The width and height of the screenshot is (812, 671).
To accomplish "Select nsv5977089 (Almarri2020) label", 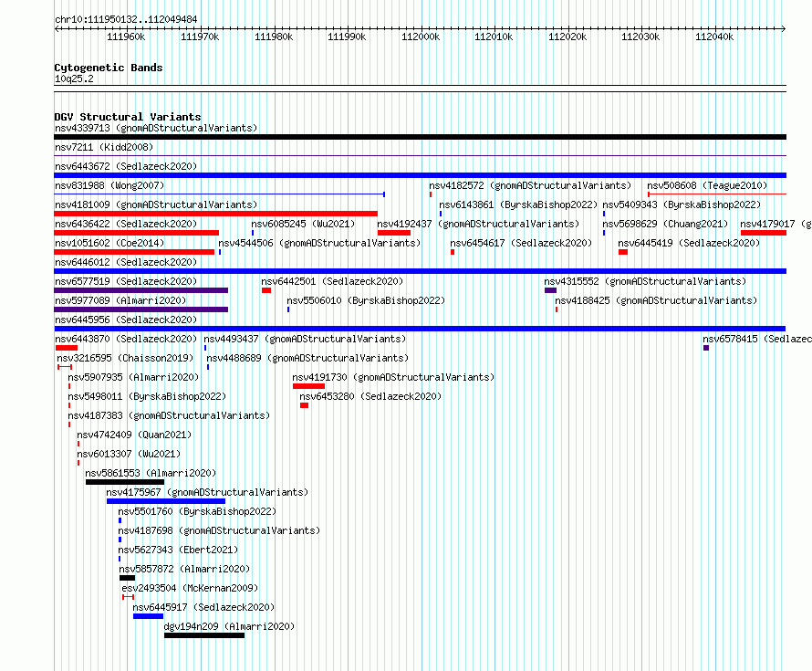I will coord(120,300).
